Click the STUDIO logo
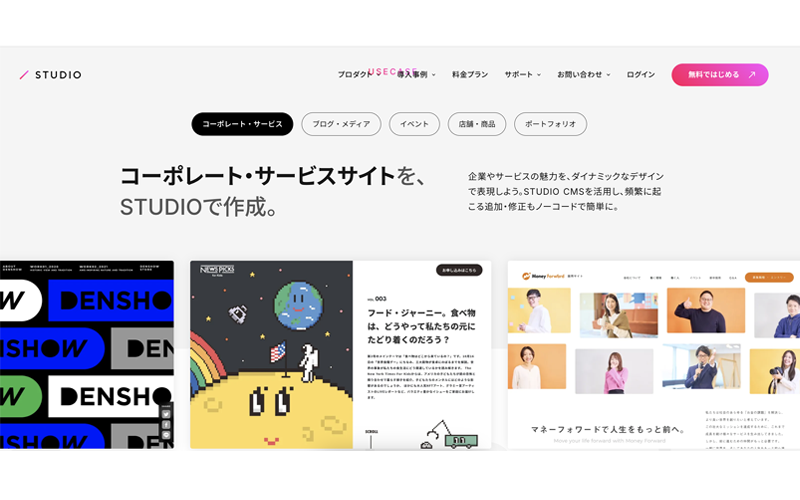Screen dimensions: 800x500 (51, 75)
